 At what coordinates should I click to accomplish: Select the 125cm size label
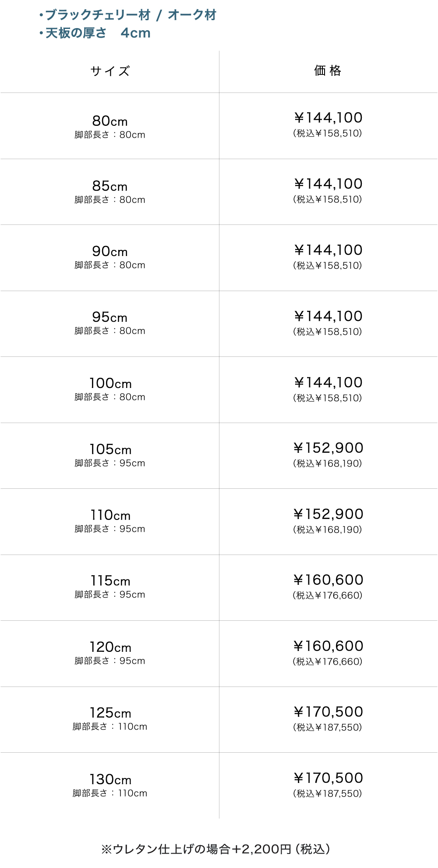pos(110,713)
